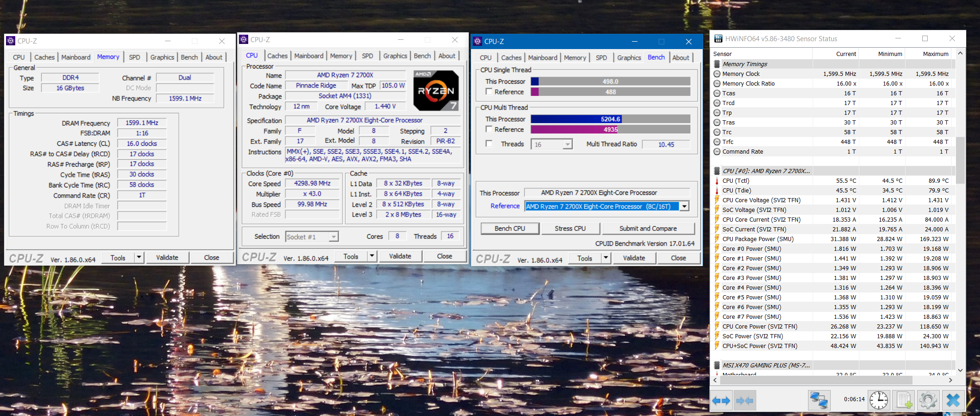This screenshot has width=980, height=416.
Task: Click the blue X close-sensors icon
Action: [x=953, y=401]
